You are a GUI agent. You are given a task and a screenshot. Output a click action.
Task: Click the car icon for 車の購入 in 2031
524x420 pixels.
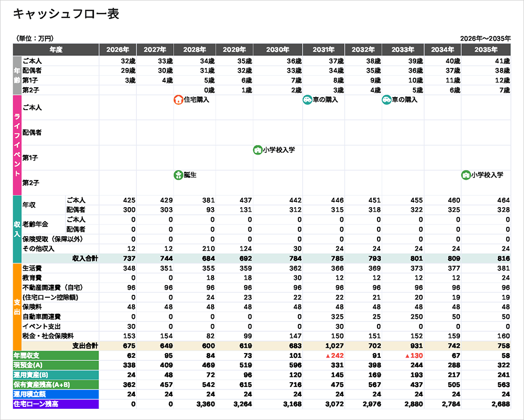point(308,99)
